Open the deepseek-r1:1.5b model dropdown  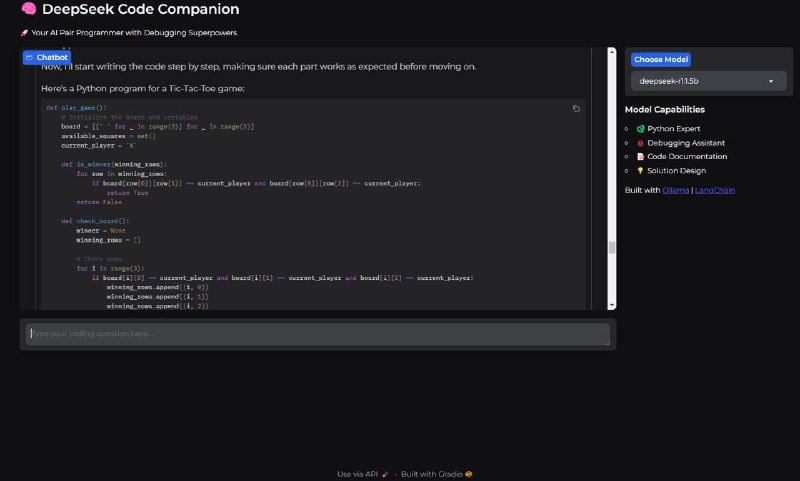coord(709,81)
